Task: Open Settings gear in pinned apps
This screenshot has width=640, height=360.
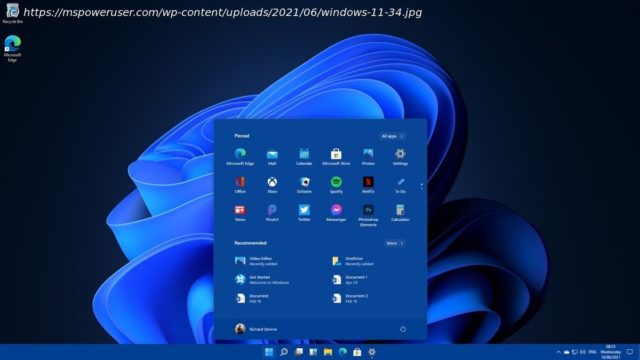Action: [x=400, y=157]
